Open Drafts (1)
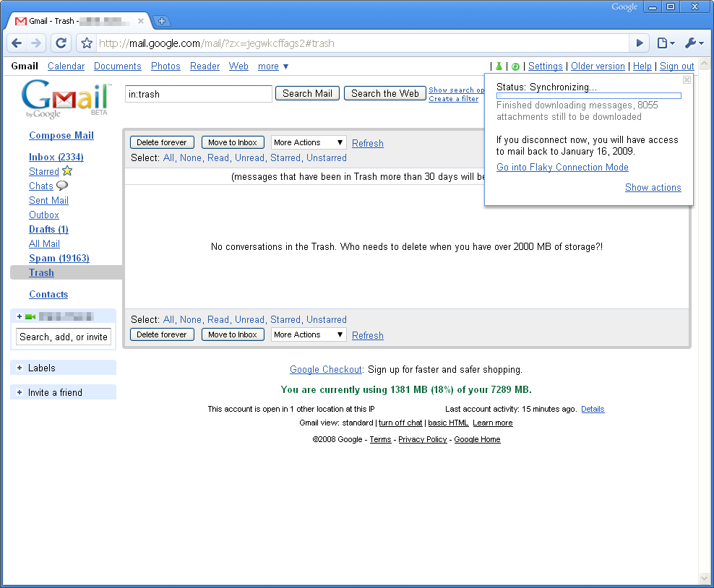Screen dimensions: 714x588 click(48, 230)
